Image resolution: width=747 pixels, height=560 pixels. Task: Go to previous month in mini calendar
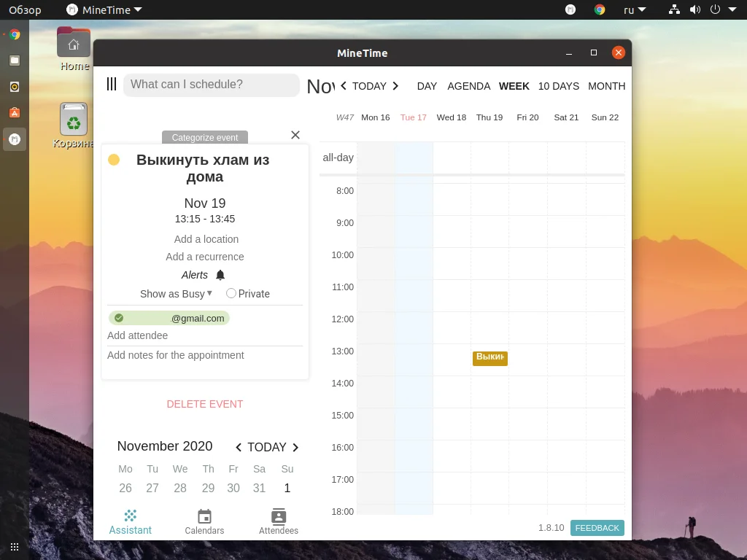[239, 447]
